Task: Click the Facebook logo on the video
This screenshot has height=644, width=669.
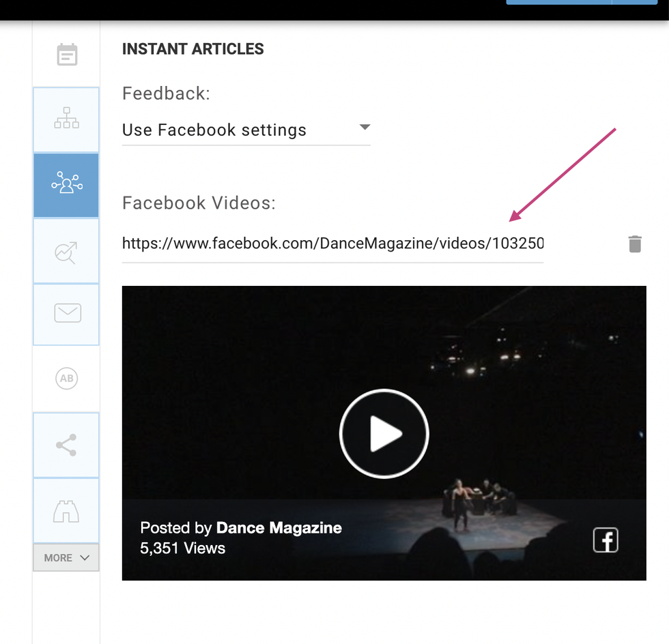Action: tap(606, 540)
